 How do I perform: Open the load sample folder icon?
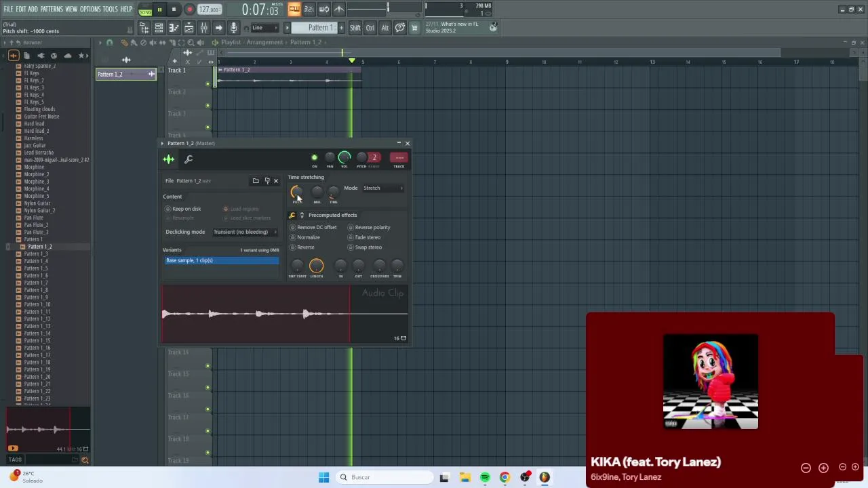tap(256, 181)
